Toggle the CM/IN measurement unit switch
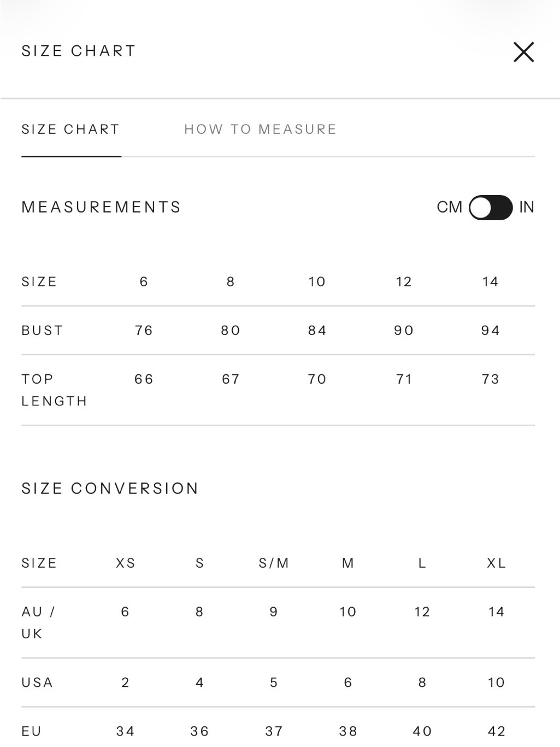 (x=491, y=208)
